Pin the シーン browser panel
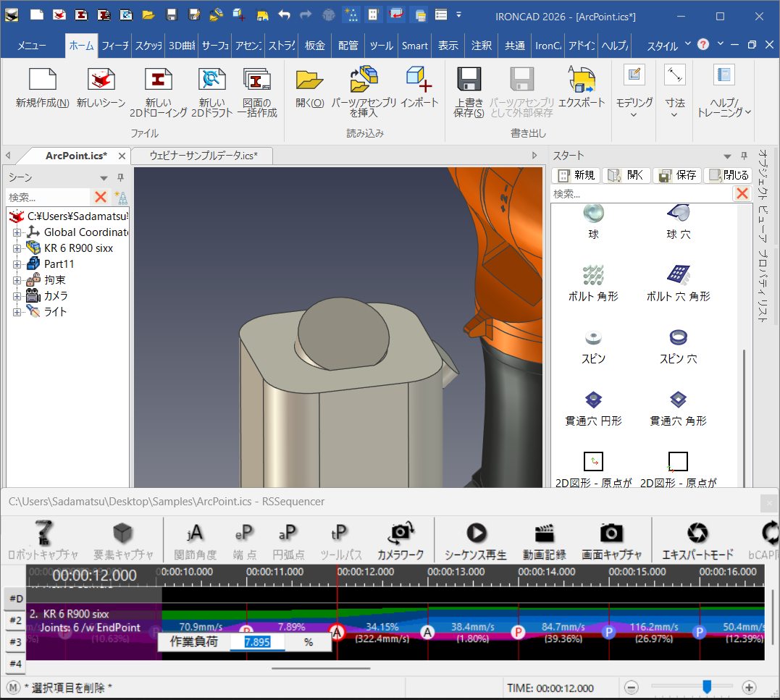This screenshot has width=780, height=700. pos(120,177)
